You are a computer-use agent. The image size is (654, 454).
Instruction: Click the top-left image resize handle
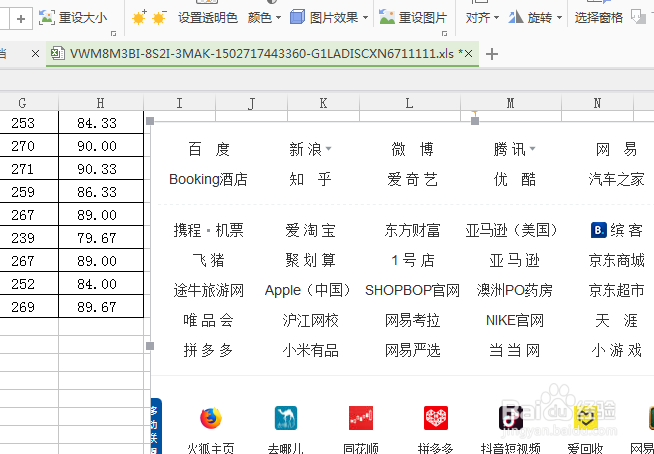click(x=150, y=121)
